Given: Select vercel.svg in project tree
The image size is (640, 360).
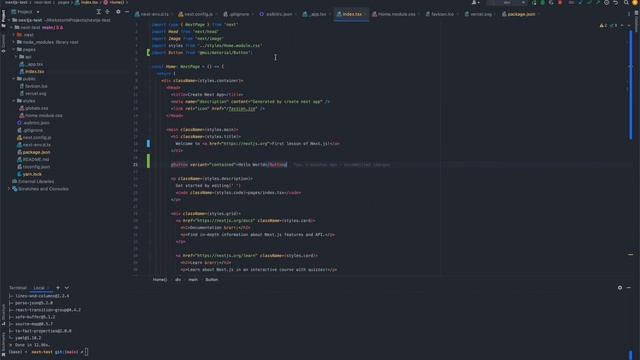Looking at the screenshot, I should tap(33, 93).
